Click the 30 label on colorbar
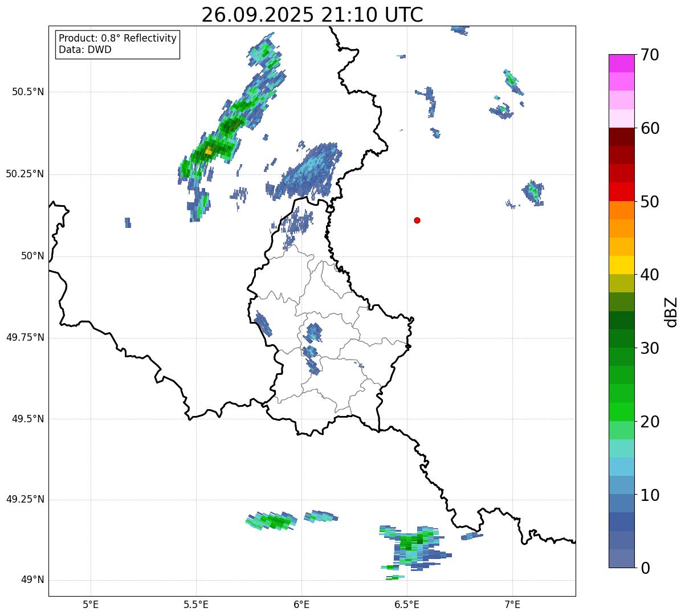 click(x=650, y=348)
